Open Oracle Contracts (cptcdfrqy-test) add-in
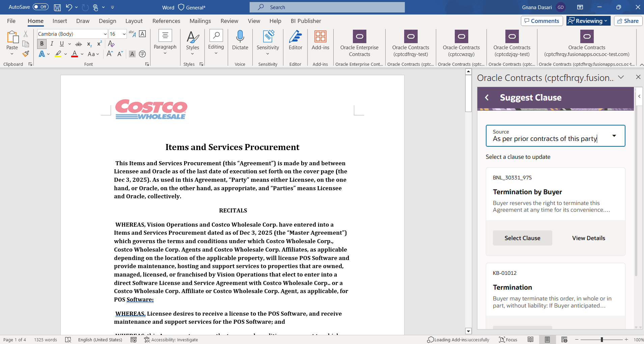Screen dimensions: 644x344 [411, 44]
